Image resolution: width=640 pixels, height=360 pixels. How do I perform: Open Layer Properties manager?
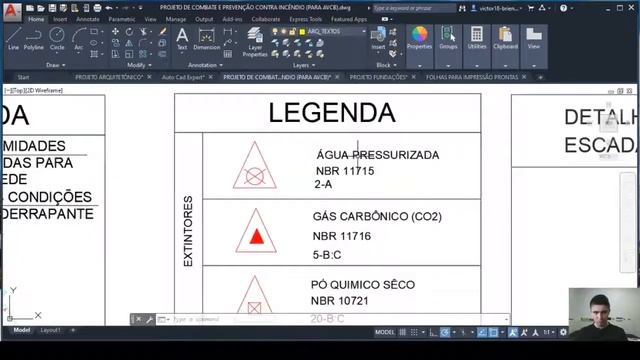click(x=255, y=42)
